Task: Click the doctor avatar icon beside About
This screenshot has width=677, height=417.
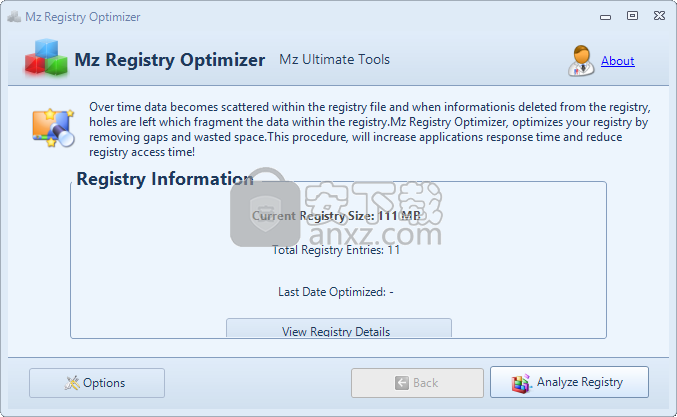Action: pos(581,61)
